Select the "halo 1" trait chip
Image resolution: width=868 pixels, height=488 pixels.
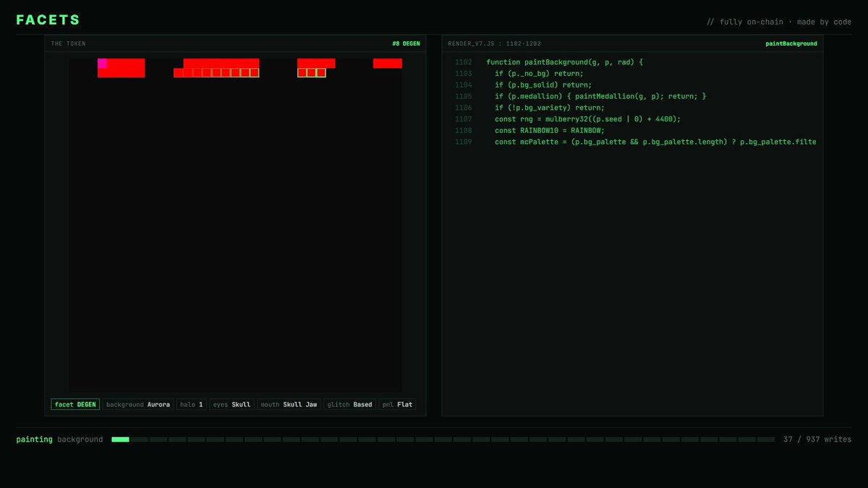tap(192, 405)
